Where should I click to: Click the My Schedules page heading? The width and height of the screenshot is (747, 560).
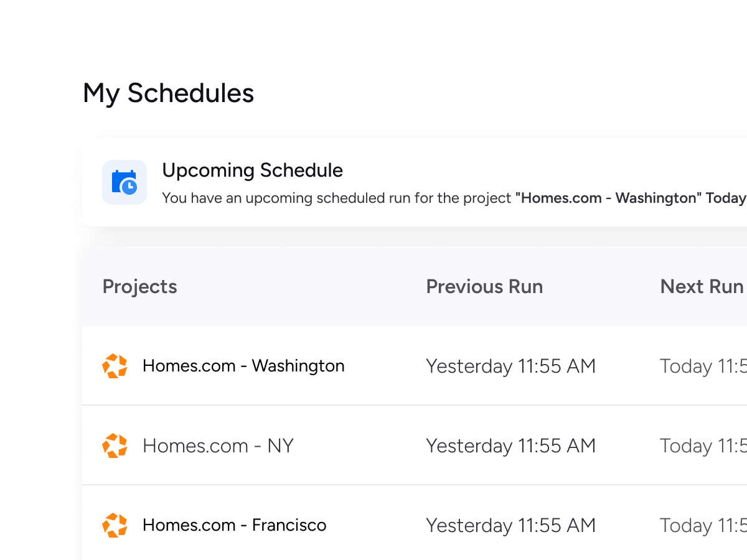pos(169,93)
